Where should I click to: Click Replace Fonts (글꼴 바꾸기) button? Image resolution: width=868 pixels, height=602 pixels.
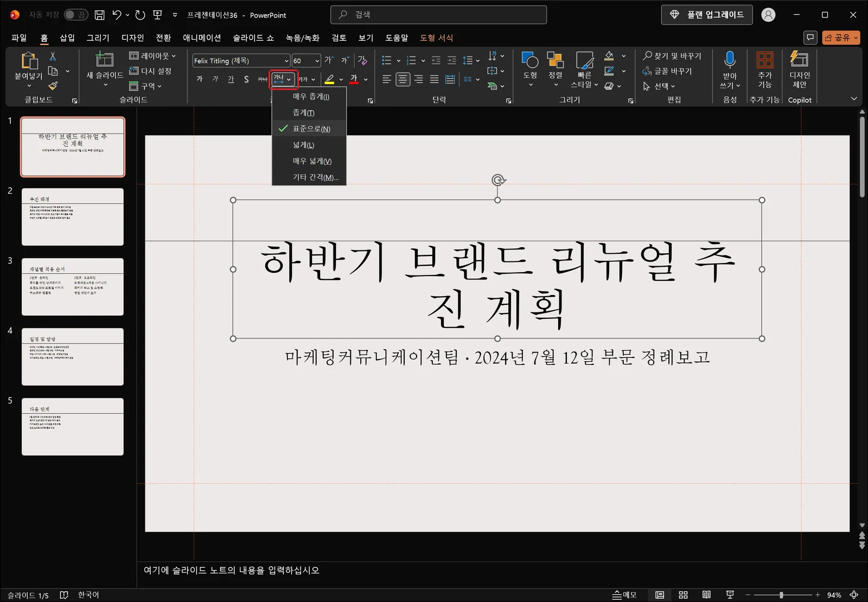click(667, 71)
